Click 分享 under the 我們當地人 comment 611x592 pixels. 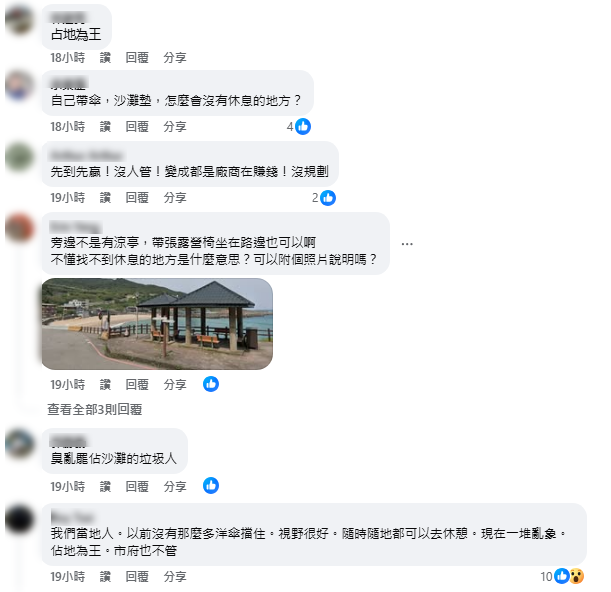(x=175, y=576)
